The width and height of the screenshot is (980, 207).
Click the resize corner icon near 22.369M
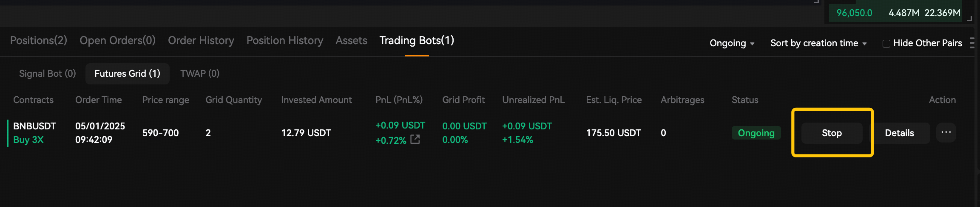[969, 18]
